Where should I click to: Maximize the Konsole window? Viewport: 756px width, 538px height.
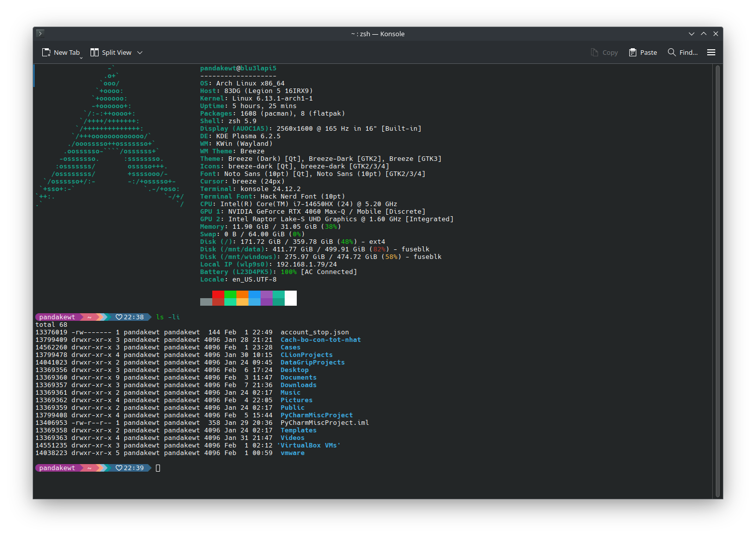pyautogui.click(x=704, y=34)
